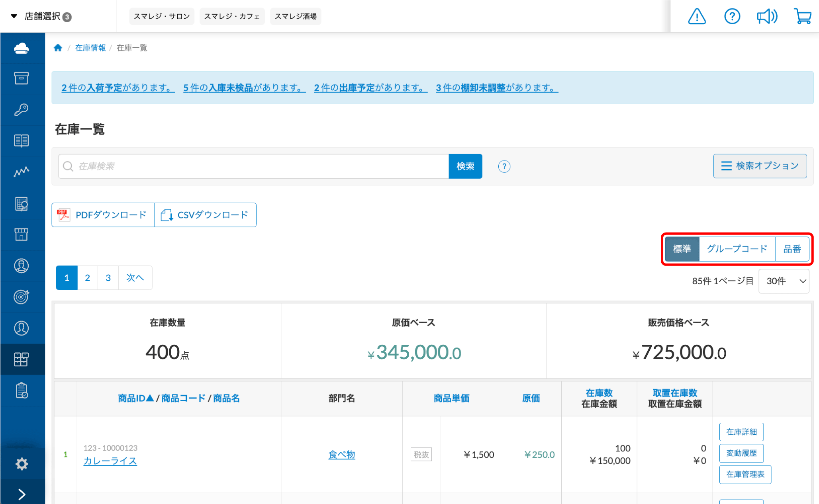The height and width of the screenshot is (504, 819).
Task: Open announcements via the megaphone icon
Action: pos(767,16)
